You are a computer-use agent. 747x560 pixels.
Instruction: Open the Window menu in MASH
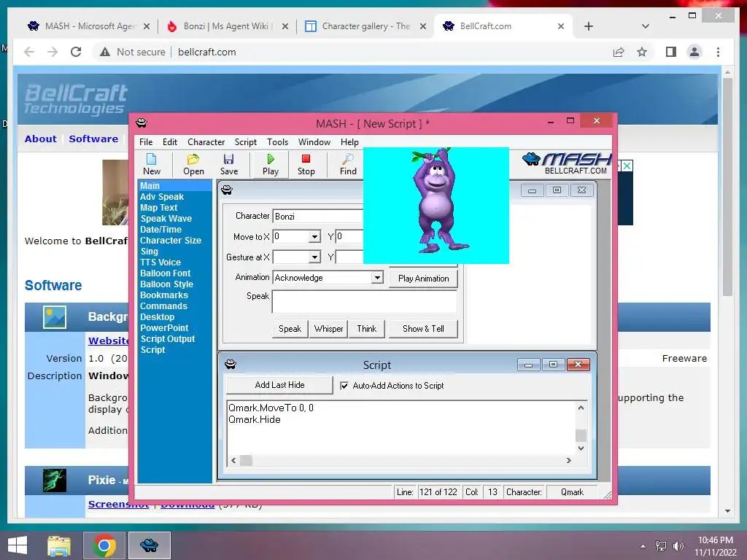(314, 142)
